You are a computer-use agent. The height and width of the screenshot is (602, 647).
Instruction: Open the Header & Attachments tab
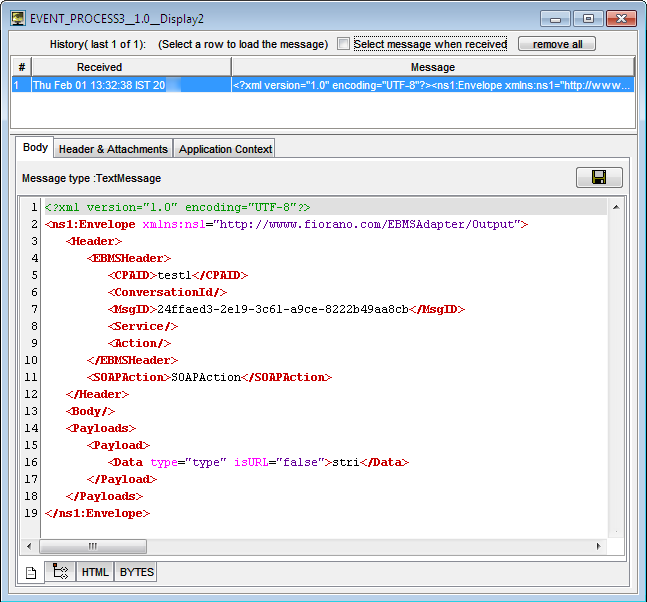click(113, 149)
